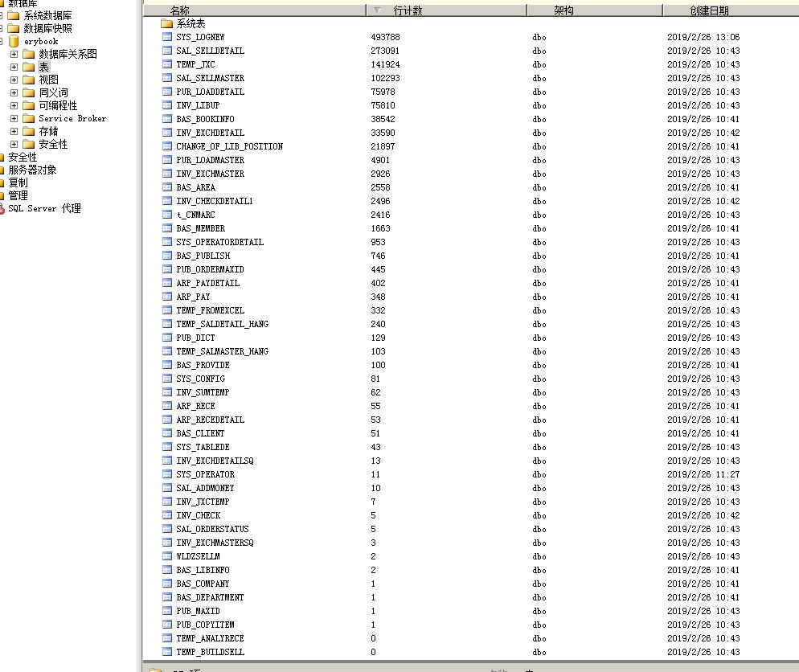Click the table icon beside SYS_OPERATORDETAIL
This screenshot has height=672, width=799.
(x=166, y=242)
